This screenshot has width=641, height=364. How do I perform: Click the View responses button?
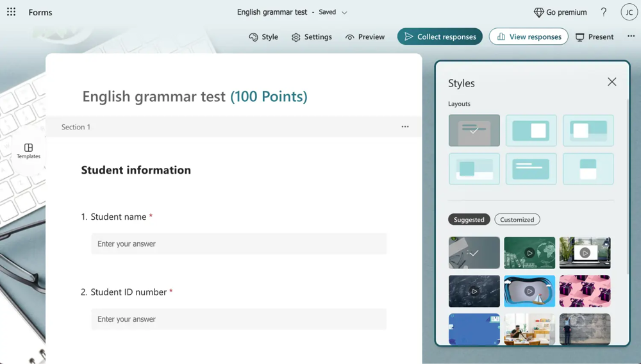point(528,37)
